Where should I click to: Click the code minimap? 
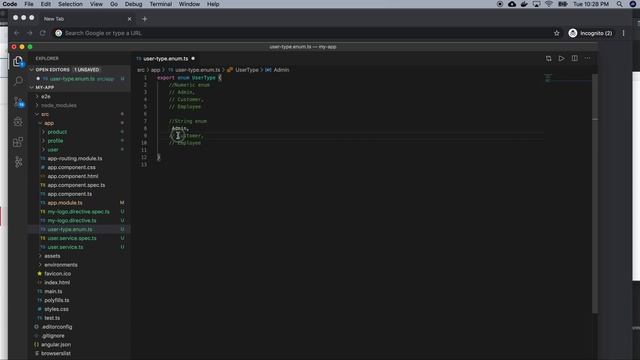click(567, 78)
